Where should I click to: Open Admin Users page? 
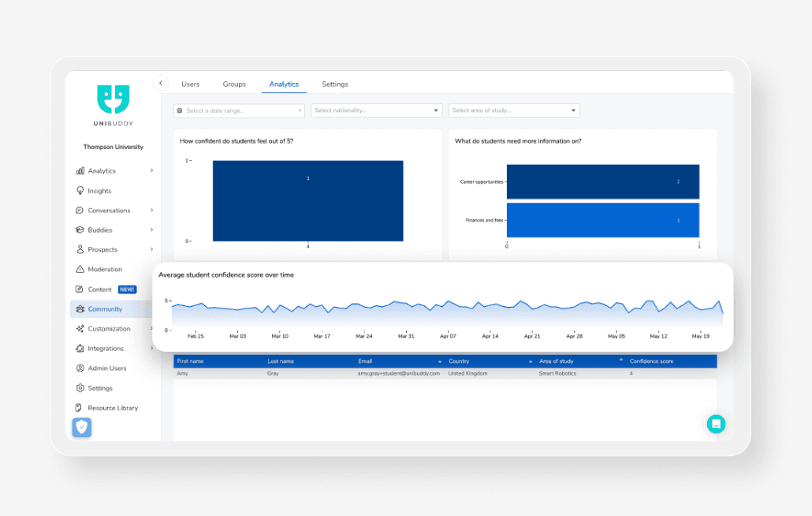tap(107, 368)
